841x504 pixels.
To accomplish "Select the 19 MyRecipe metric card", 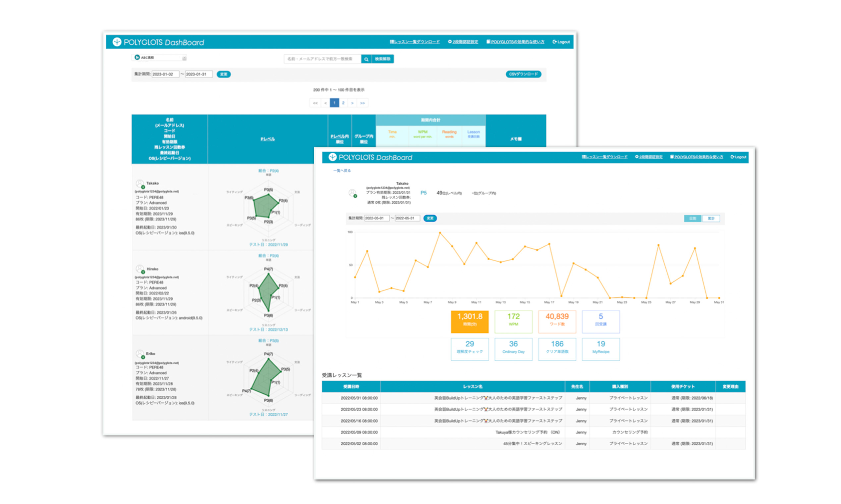I will (x=601, y=349).
